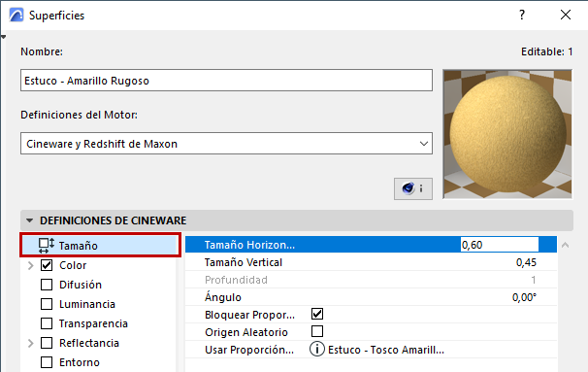Select the Tamaño size icon

click(47, 246)
